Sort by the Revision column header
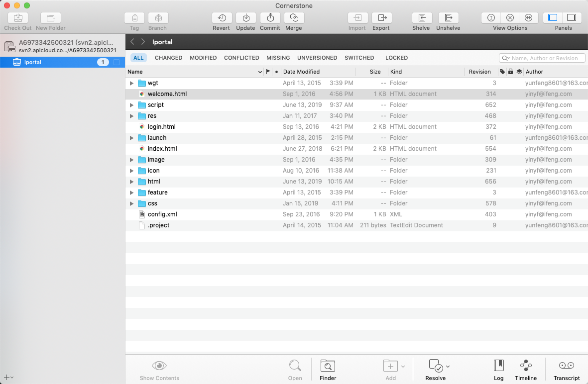 [481, 72]
